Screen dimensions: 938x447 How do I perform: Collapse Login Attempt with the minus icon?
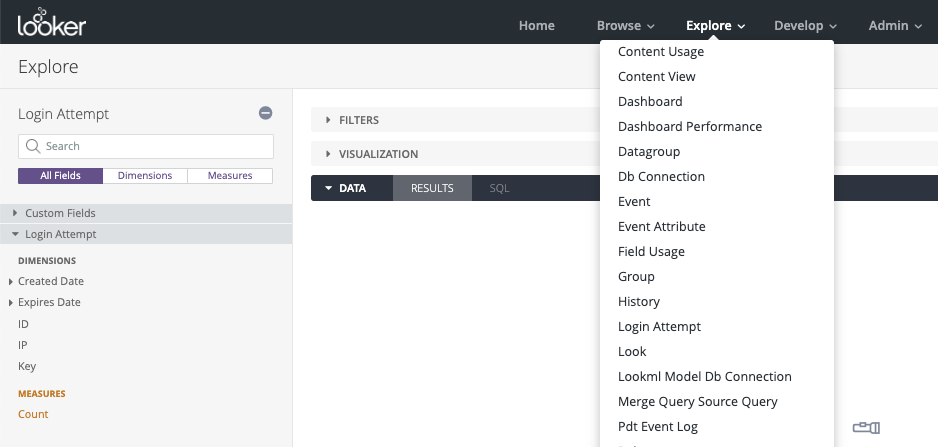(266, 113)
